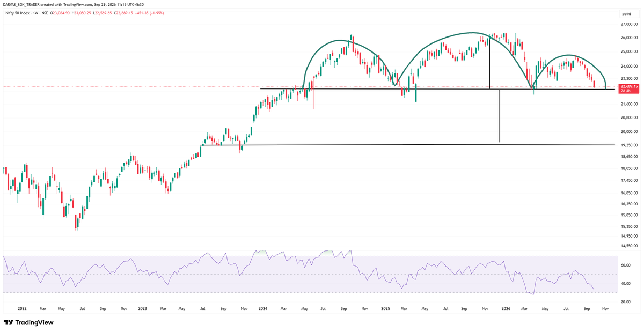This screenshot has width=644, height=332.
Task: Click the 25,000.00 price axis label
Action: 629,52
